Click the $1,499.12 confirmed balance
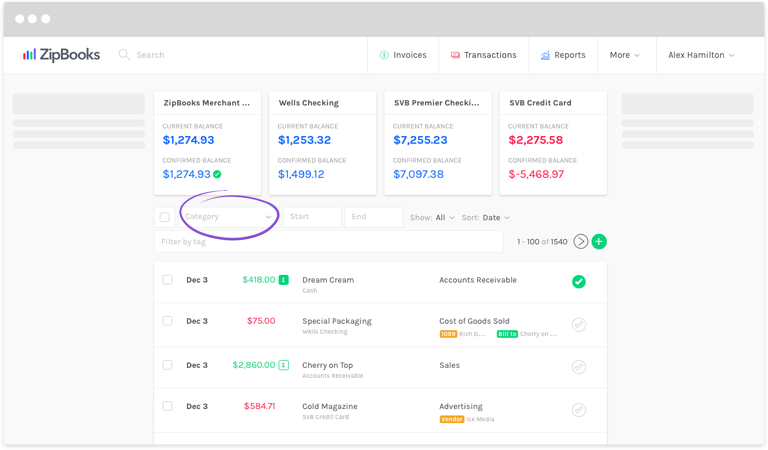Screen dimensions: 768x450 301,174
